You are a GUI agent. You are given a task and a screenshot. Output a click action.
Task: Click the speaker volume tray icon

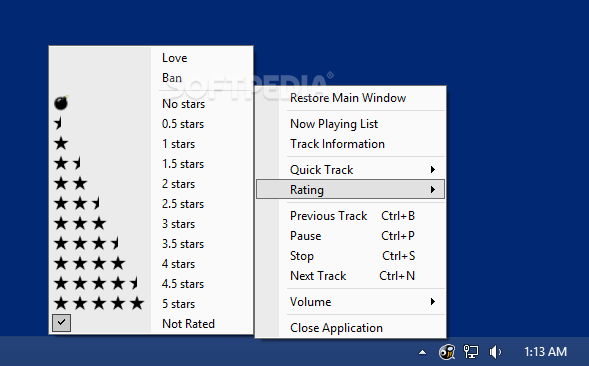pos(495,352)
